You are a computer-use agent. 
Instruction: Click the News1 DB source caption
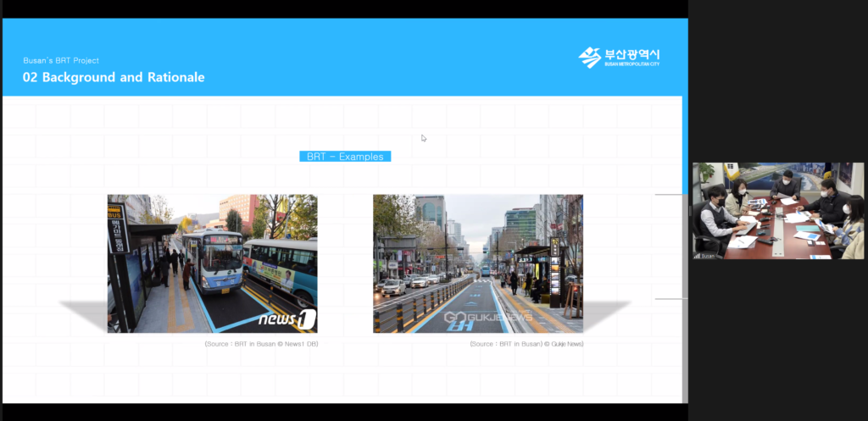(261, 344)
